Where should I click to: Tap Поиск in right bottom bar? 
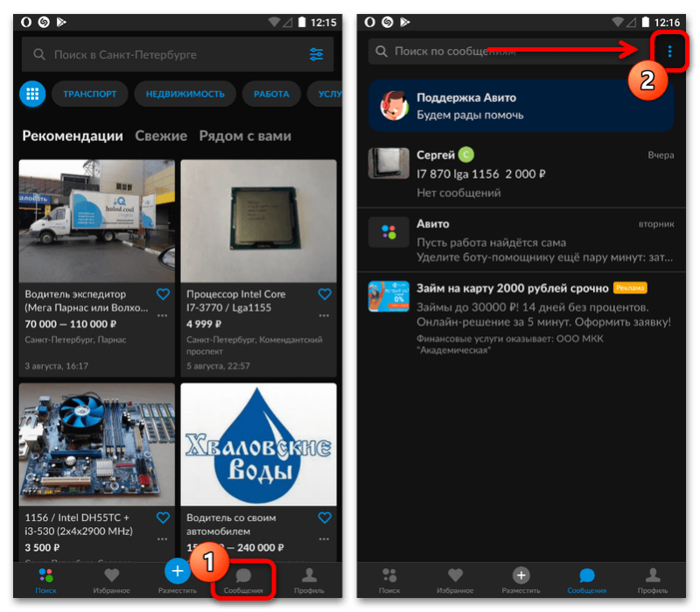(389, 580)
